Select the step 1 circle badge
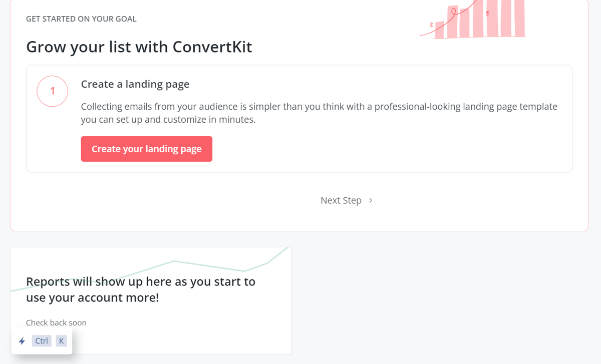This screenshot has width=601, height=364. pos(52,91)
